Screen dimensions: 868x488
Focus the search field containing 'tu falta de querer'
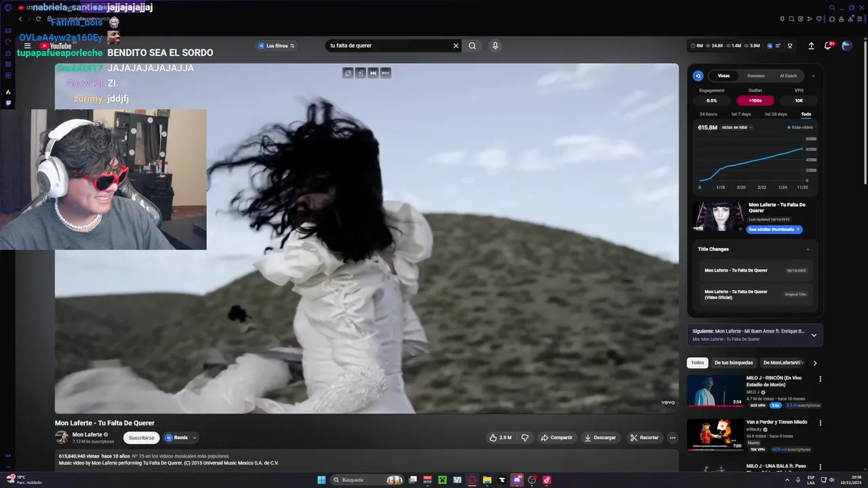point(389,46)
